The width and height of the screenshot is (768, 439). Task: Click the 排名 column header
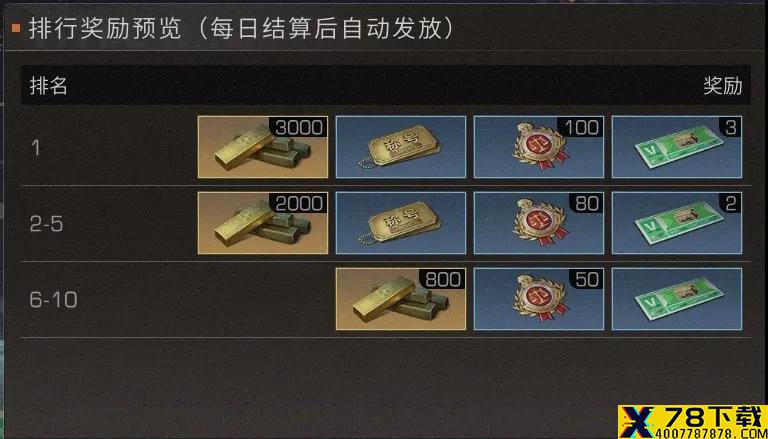pos(48,86)
